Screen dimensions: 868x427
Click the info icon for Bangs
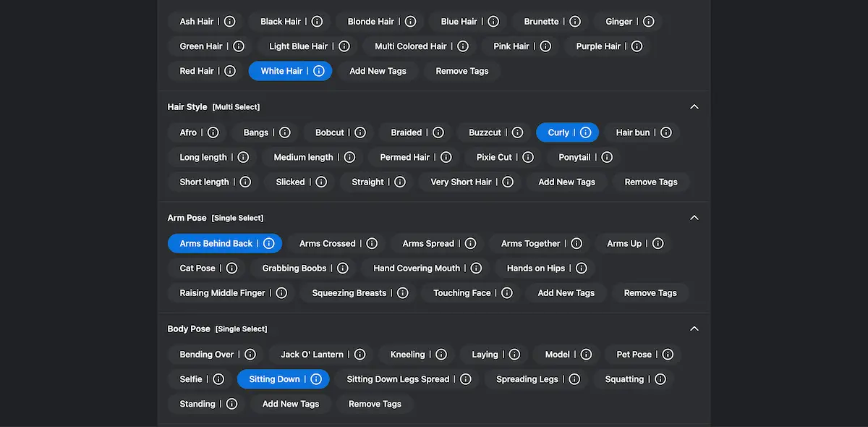(x=285, y=132)
